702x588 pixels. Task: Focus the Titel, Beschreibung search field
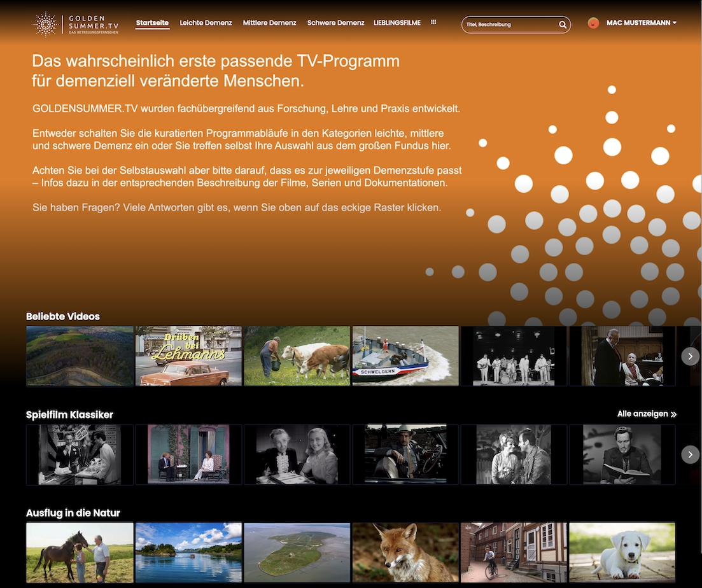510,25
